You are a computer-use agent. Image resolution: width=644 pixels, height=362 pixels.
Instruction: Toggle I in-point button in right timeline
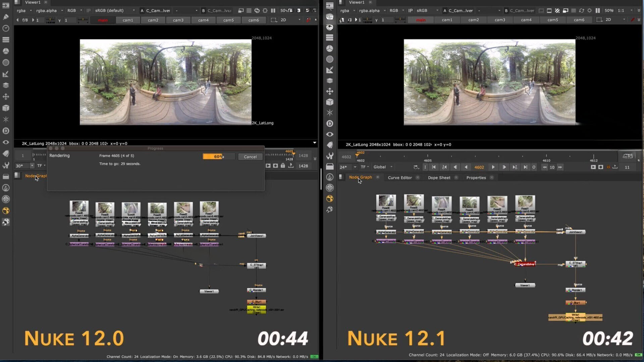coord(425,167)
